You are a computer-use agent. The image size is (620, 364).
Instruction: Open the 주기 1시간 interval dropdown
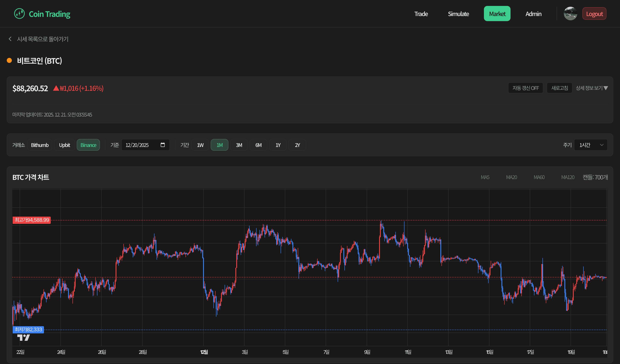(591, 145)
